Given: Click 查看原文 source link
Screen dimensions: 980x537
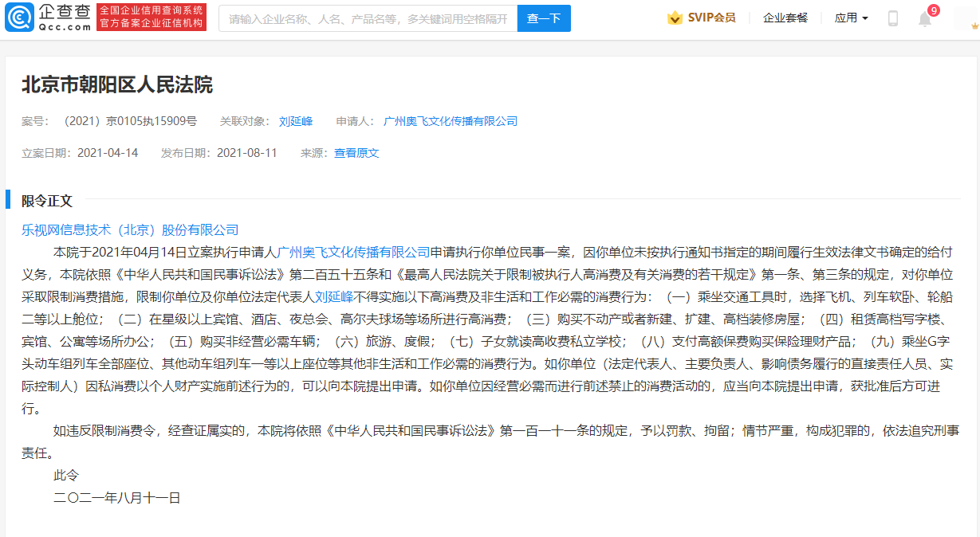Looking at the screenshot, I should click(x=356, y=153).
